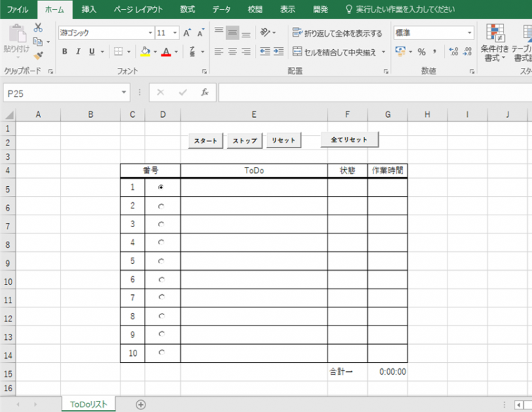Switch to the 数式 (Formulas) tab
The width and height of the screenshot is (532, 412).
pos(187,9)
